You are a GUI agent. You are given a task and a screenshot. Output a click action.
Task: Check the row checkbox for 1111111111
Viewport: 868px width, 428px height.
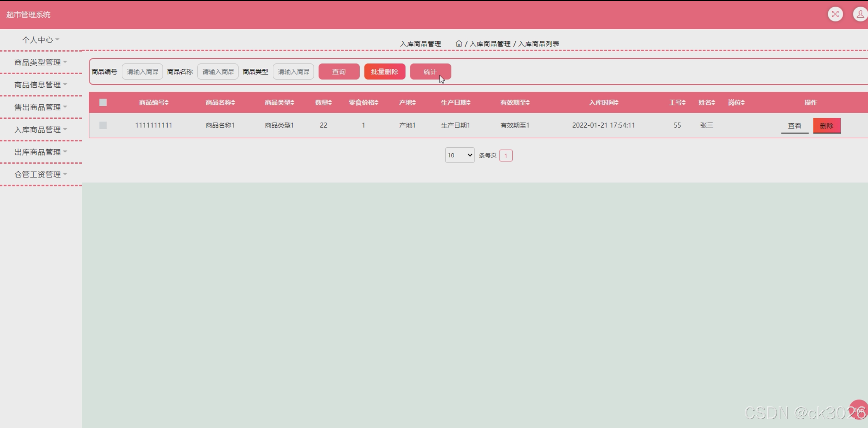pos(103,125)
